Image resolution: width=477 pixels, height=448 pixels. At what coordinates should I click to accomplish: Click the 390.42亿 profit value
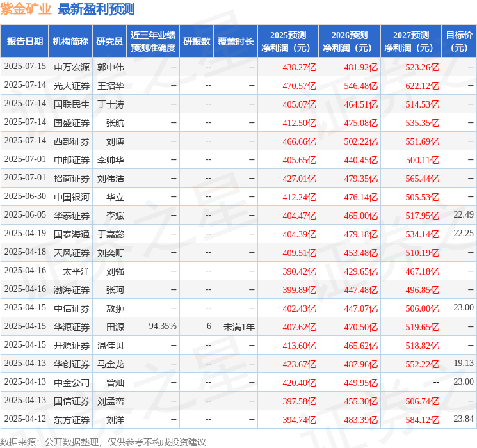300,271
